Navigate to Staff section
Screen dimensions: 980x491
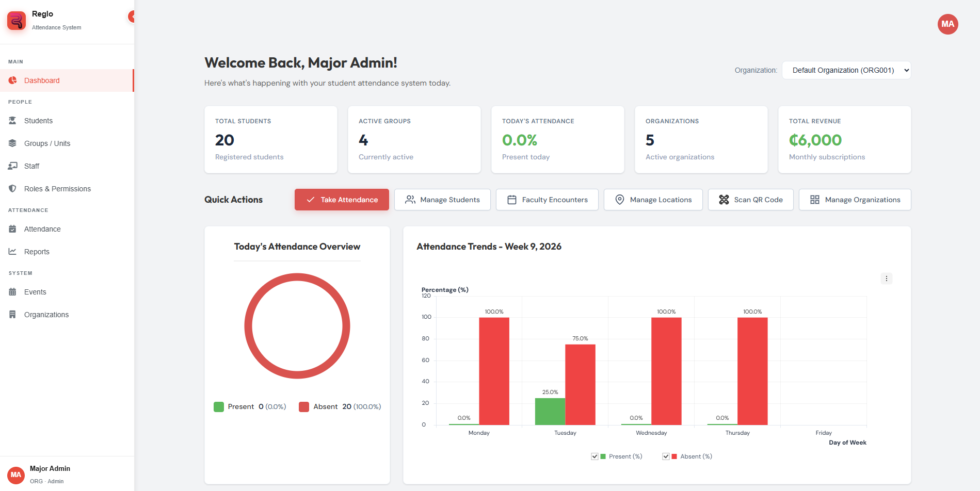[67, 166]
